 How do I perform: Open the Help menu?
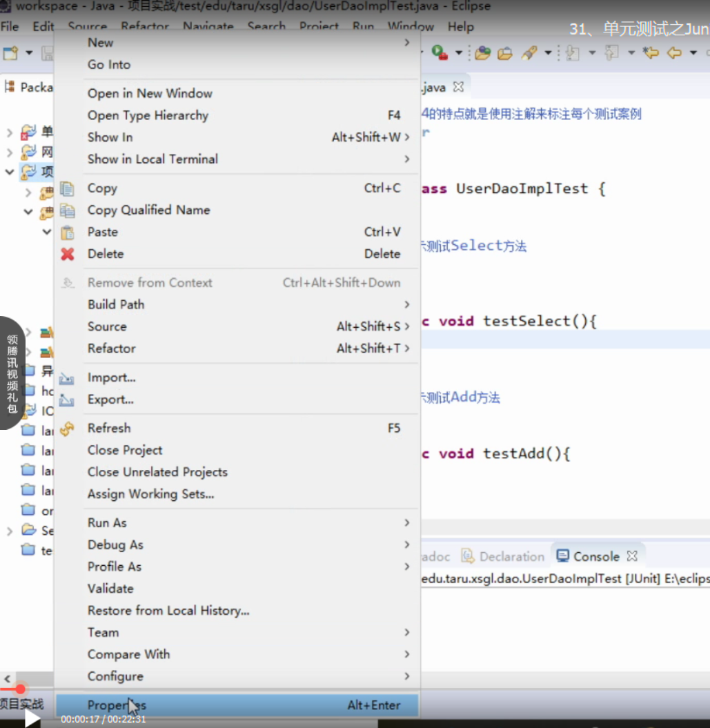click(x=461, y=26)
